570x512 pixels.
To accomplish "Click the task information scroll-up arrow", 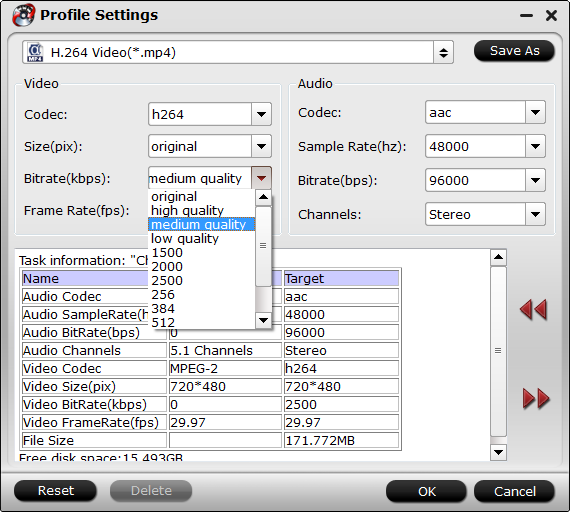I will coord(498,258).
